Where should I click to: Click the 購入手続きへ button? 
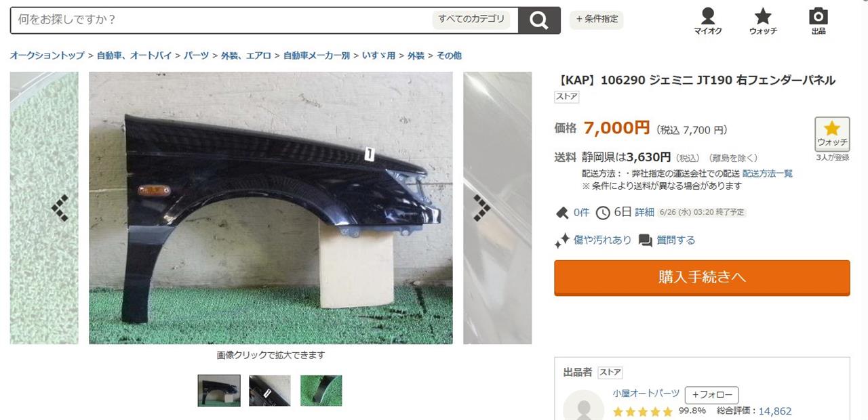[702, 277]
